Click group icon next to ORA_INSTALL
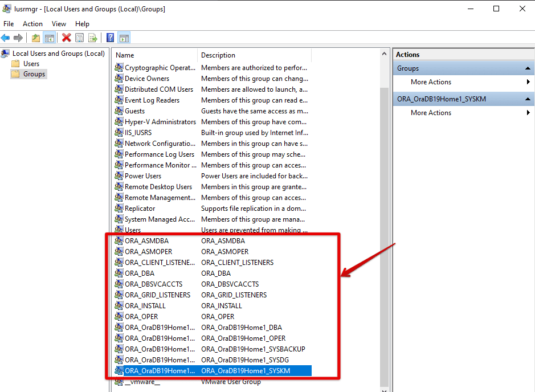 [x=119, y=306]
